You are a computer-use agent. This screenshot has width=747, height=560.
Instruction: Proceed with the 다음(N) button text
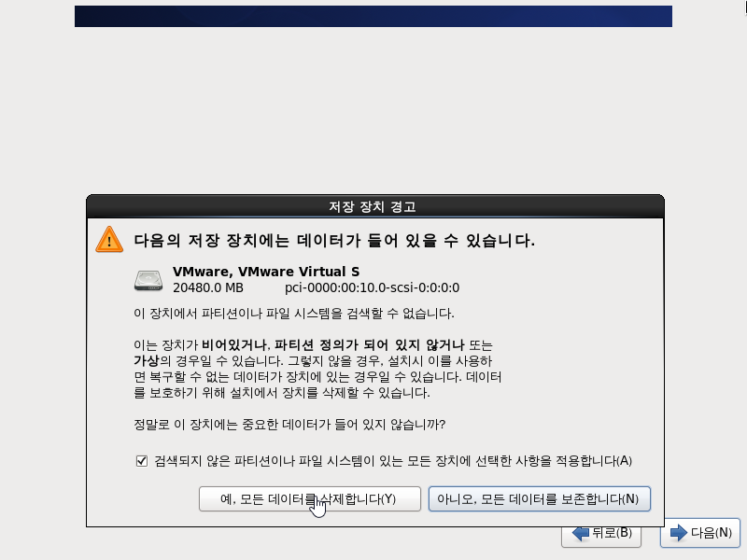coord(711,533)
